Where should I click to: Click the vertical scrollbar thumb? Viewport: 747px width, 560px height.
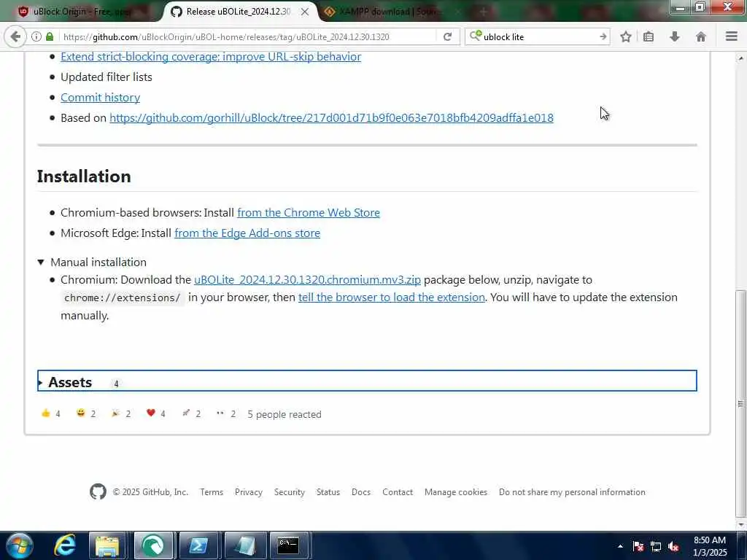click(740, 402)
